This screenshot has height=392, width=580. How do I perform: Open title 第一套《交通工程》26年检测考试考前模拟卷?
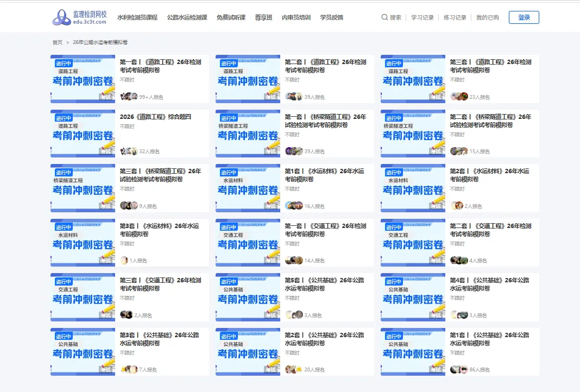325,230
